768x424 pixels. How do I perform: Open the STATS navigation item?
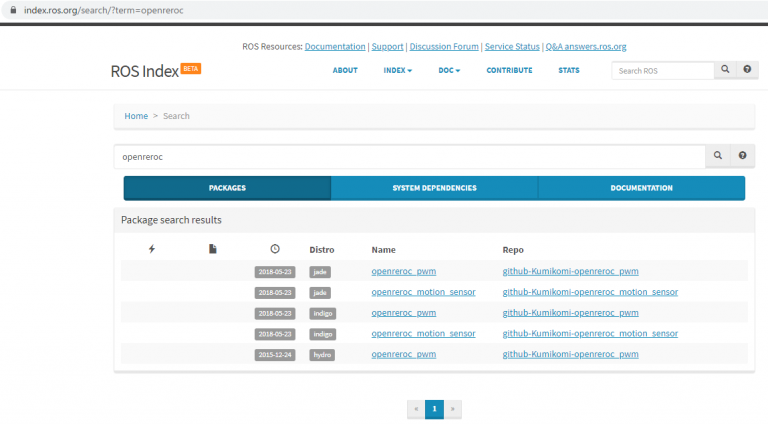568,70
